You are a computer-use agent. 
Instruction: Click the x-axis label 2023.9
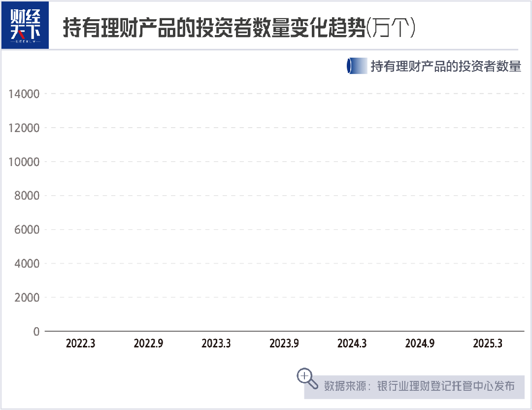click(x=284, y=343)
